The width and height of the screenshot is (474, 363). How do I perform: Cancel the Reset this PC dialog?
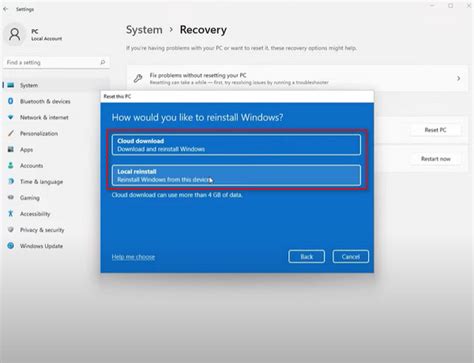point(351,256)
